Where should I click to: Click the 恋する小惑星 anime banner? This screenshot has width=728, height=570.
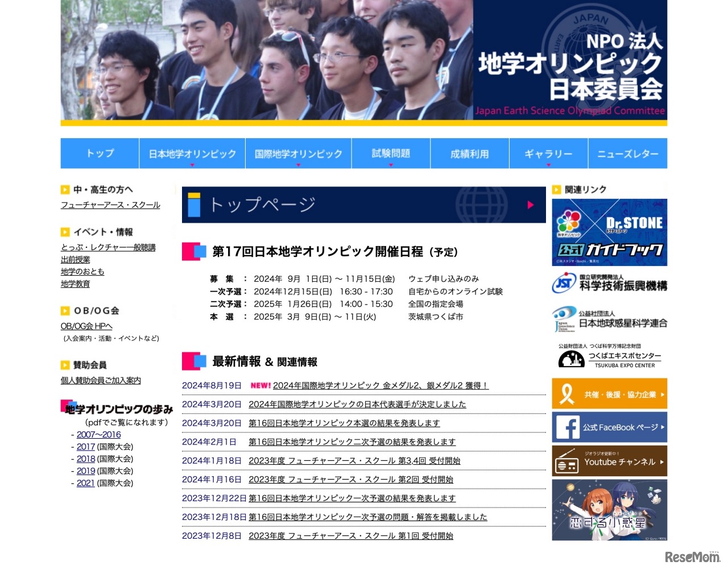[609, 510]
